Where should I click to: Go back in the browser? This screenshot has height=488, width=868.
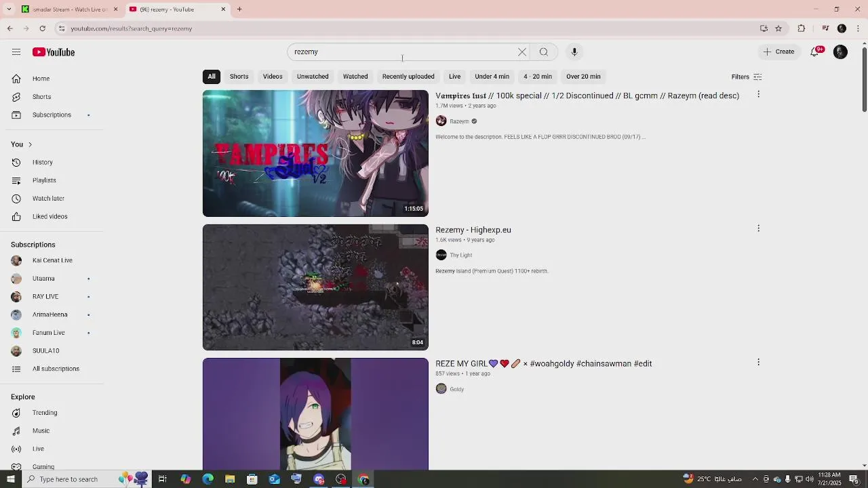coord(9,28)
